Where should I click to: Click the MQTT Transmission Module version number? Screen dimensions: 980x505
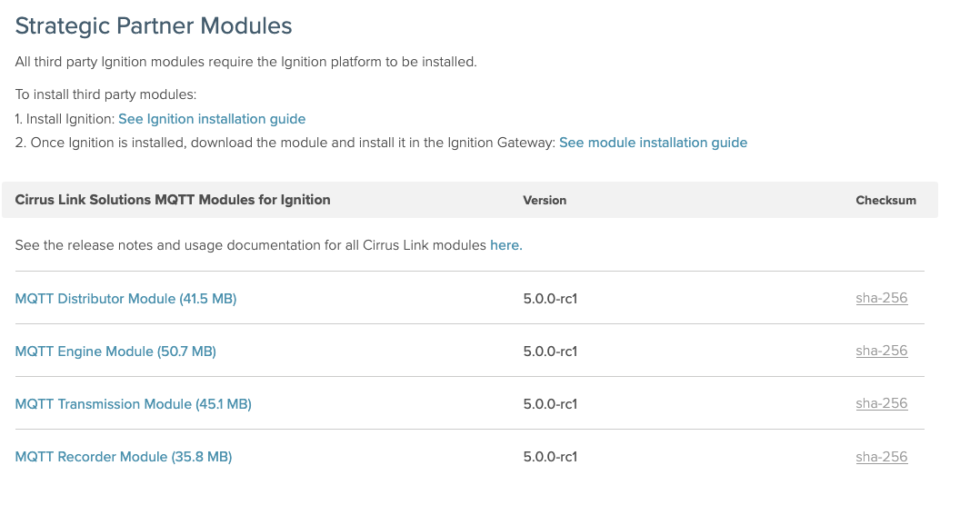coord(550,404)
